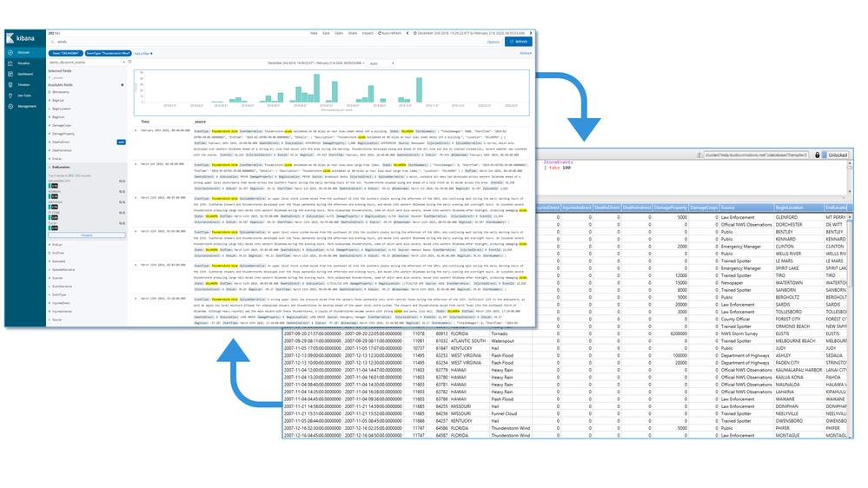Click Open in Kibana top menu
This screenshot has width=868, height=488.
click(x=339, y=33)
